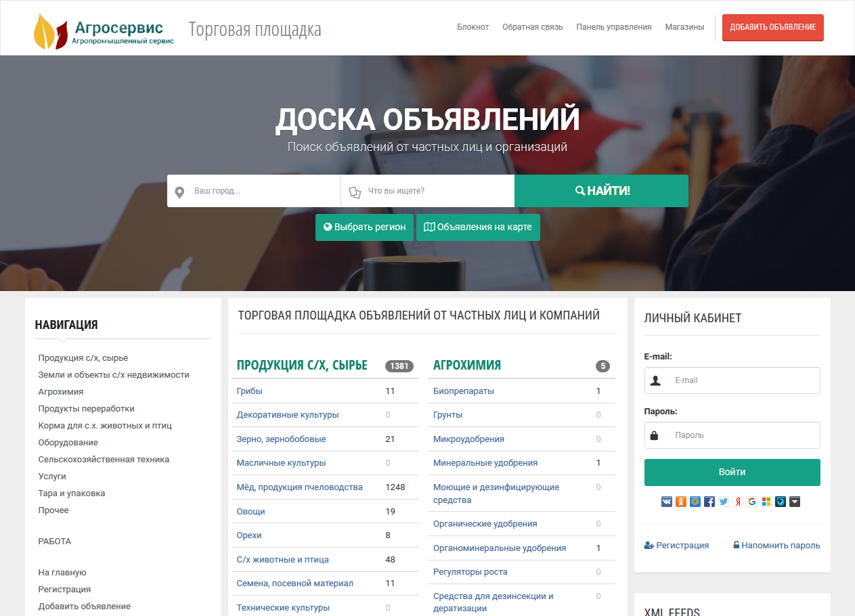Open the Выбрать регион selector

pos(364,227)
